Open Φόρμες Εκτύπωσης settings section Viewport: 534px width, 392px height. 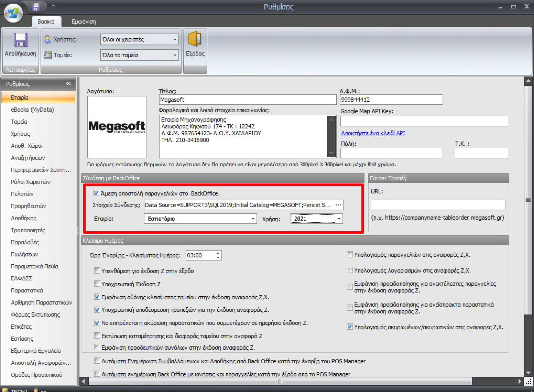click(x=35, y=315)
